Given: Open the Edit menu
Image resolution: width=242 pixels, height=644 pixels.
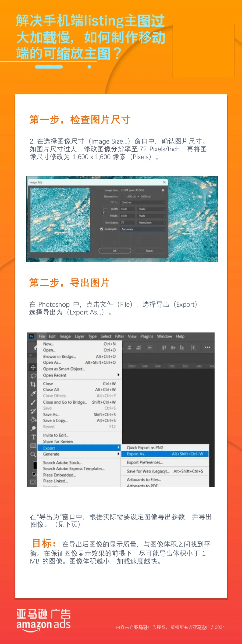Looking at the screenshot, I should coord(52,336).
